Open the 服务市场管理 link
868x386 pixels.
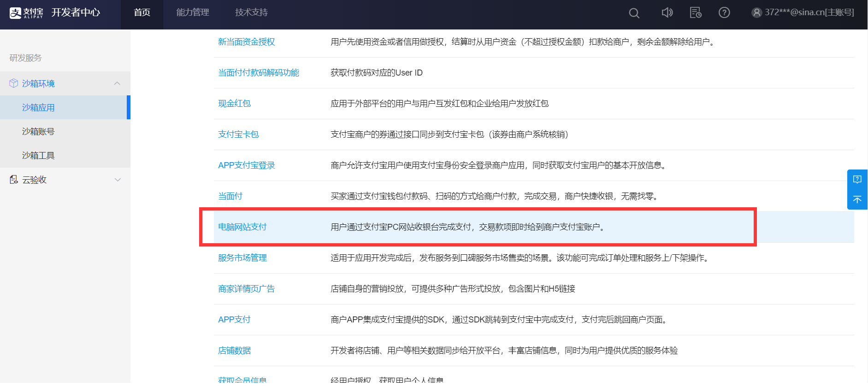tap(242, 258)
